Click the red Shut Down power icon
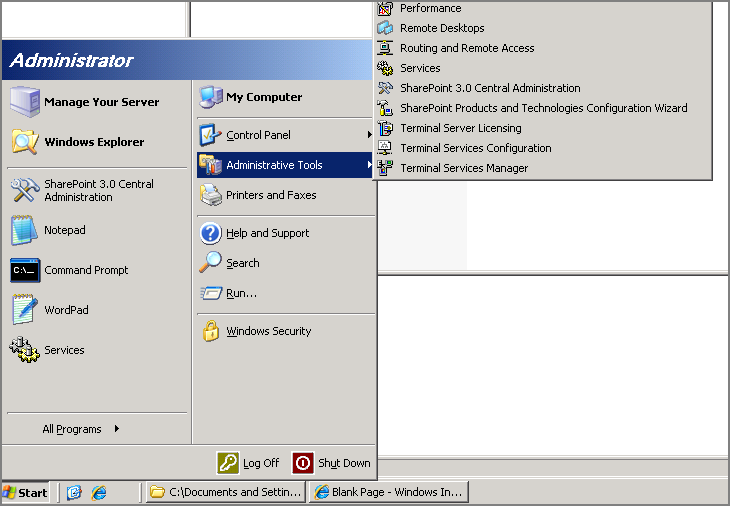Screen dimensions: 730x506 [x=303, y=463]
